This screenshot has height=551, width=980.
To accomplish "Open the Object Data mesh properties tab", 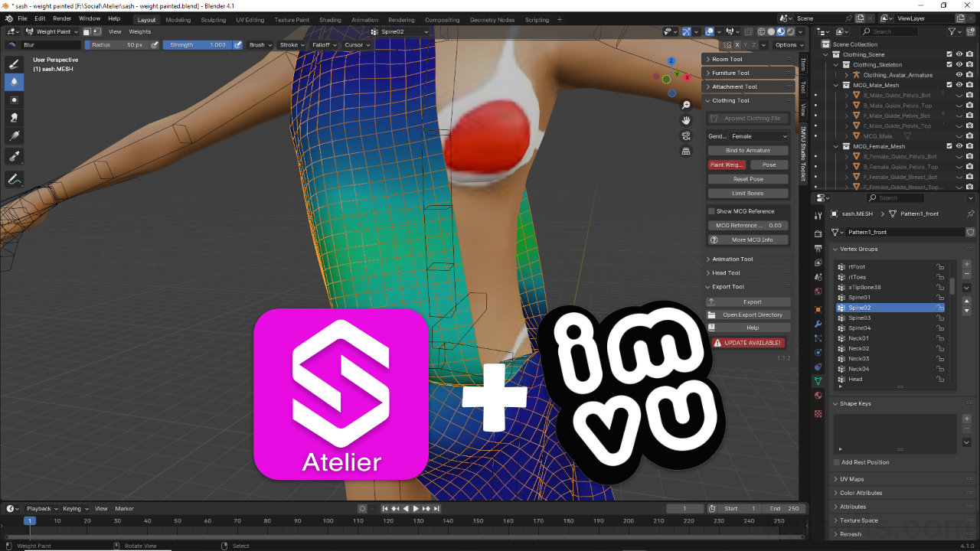I will [818, 381].
